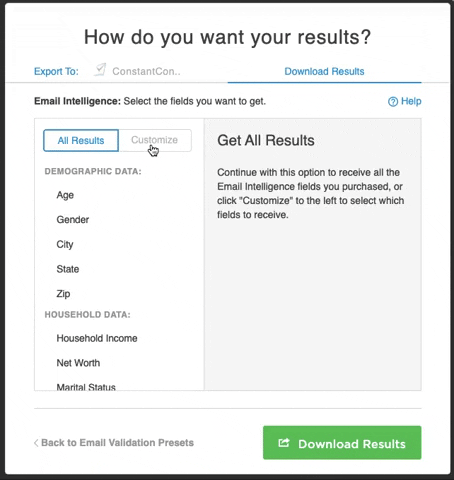The image size is (454, 480).
Task: Switch to the Customize toggle option
Action: point(155,140)
